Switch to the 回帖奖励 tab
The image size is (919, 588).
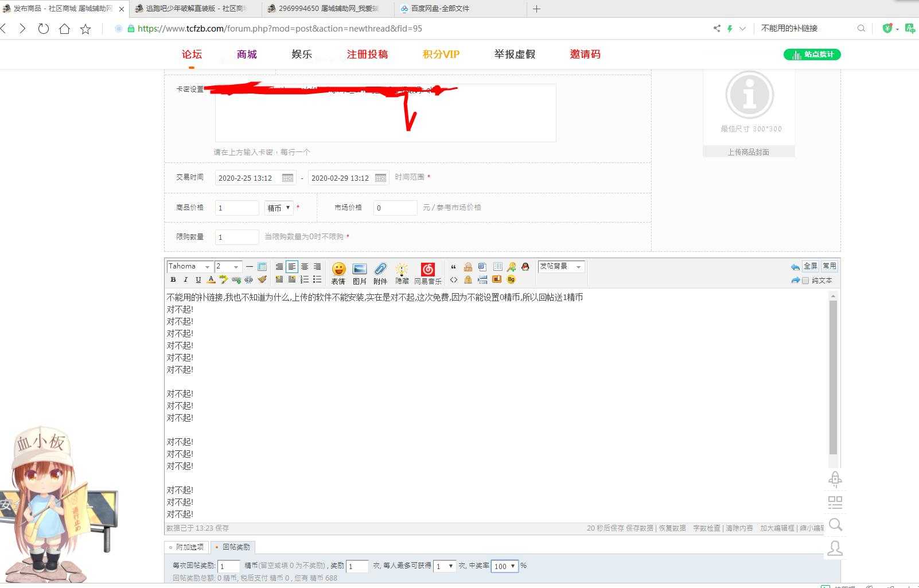click(233, 547)
